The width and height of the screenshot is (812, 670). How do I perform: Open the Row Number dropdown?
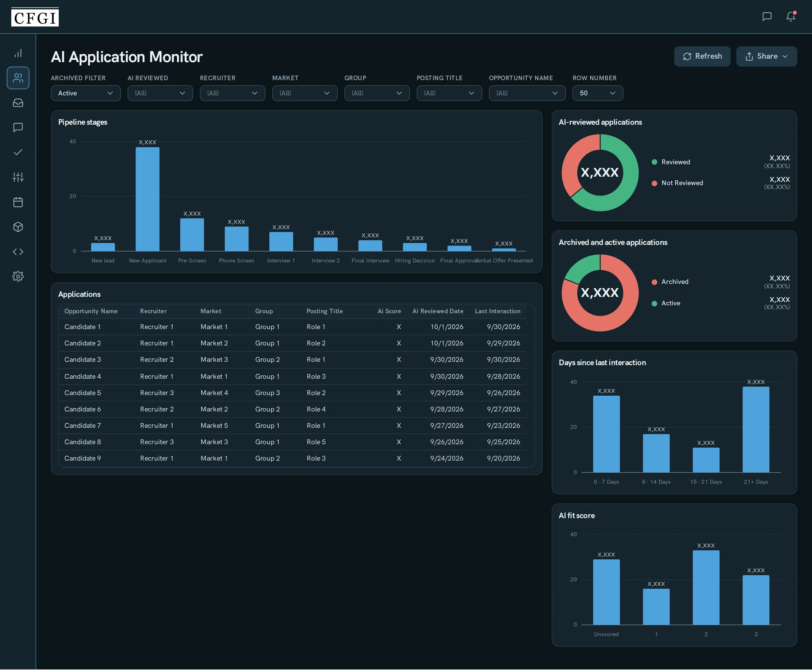click(x=597, y=93)
